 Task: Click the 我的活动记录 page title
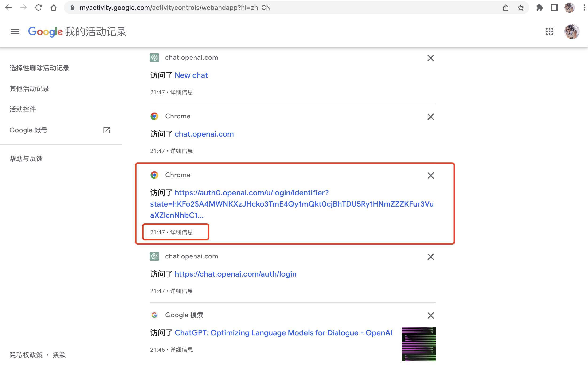96,32
